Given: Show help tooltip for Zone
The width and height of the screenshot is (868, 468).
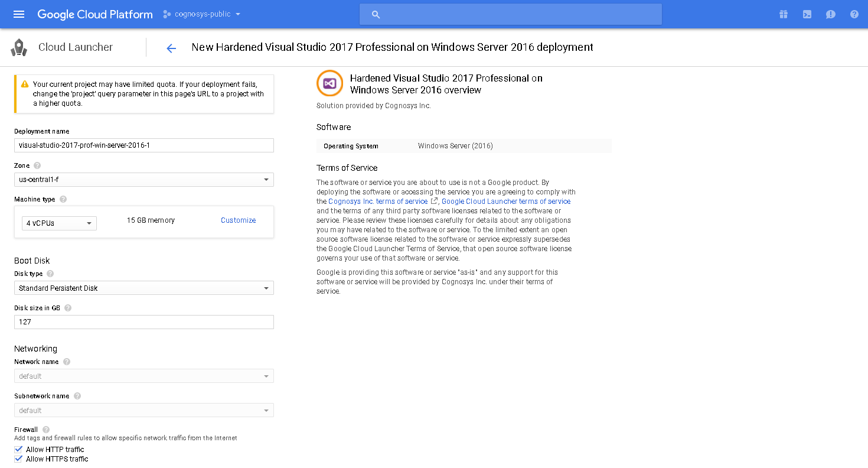Looking at the screenshot, I should 37,165.
